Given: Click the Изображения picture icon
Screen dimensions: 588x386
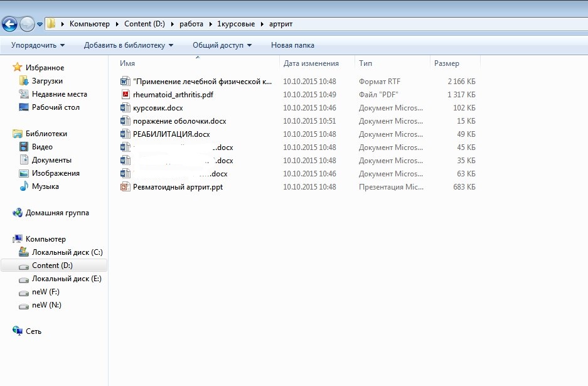Looking at the screenshot, I should coord(24,173).
